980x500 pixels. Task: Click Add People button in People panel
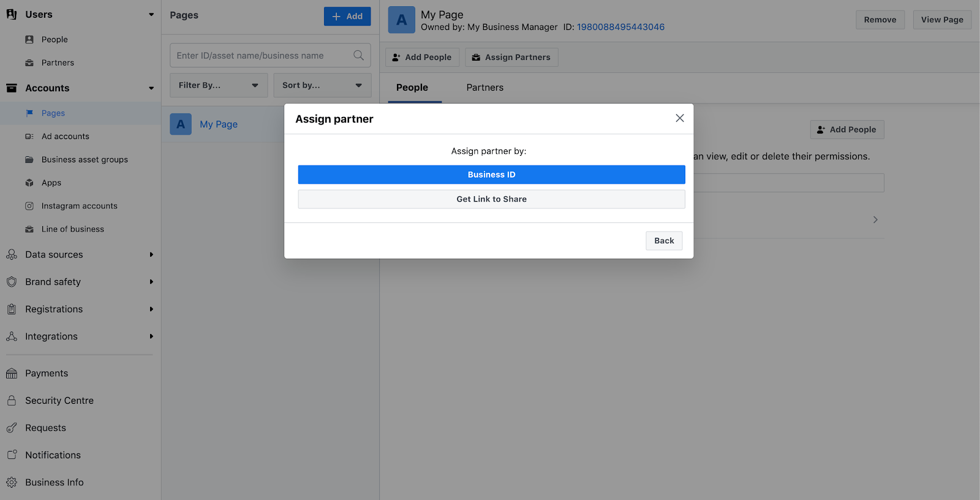click(847, 129)
